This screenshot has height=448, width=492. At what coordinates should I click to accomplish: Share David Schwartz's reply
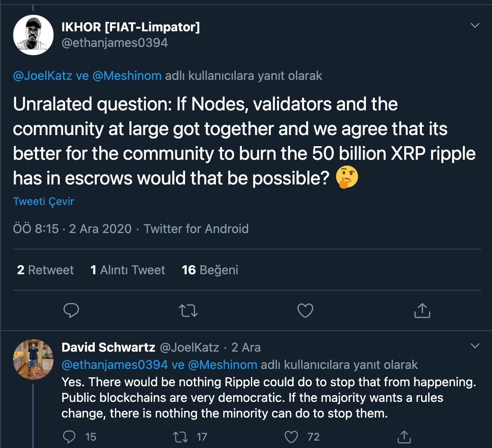pos(404,436)
